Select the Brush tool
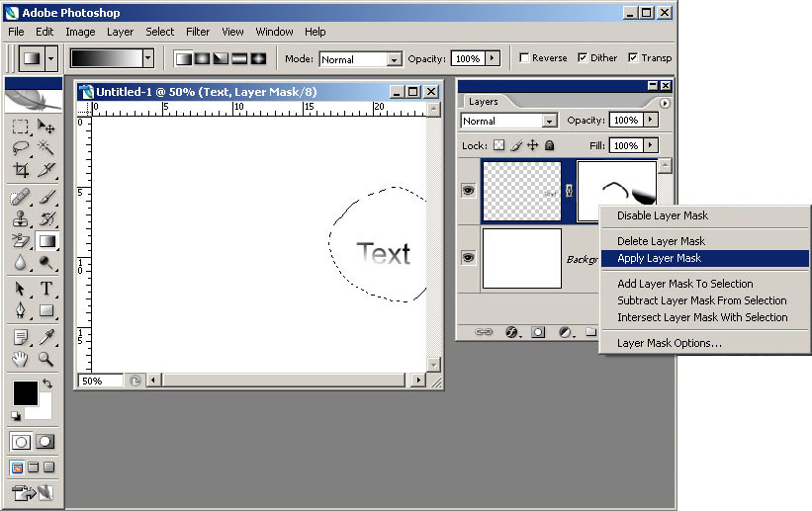 [46, 198]
